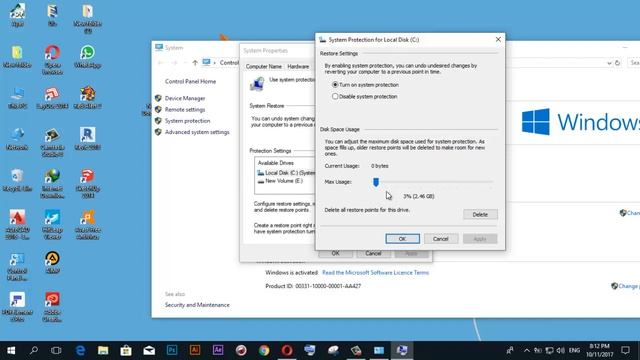Open Task View on taskbar
The width and height of the screenshot is (640, 360).
[56, 350]
